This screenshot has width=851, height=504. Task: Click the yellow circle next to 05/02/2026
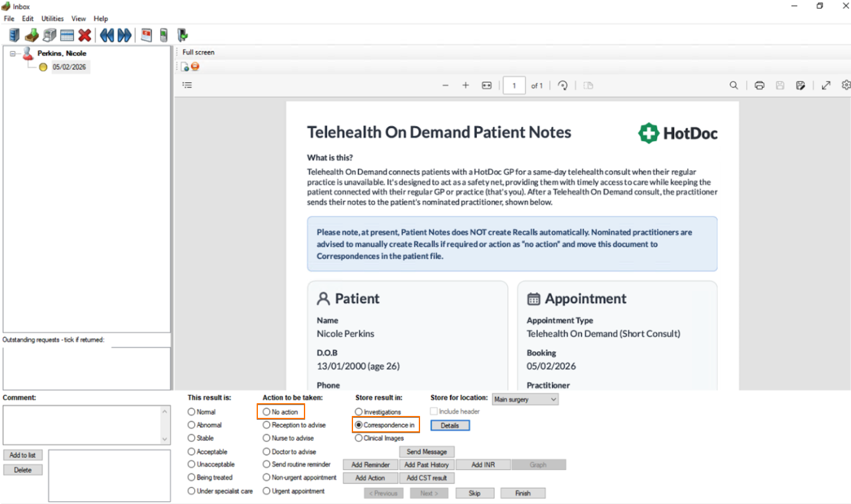coord(43,67)
